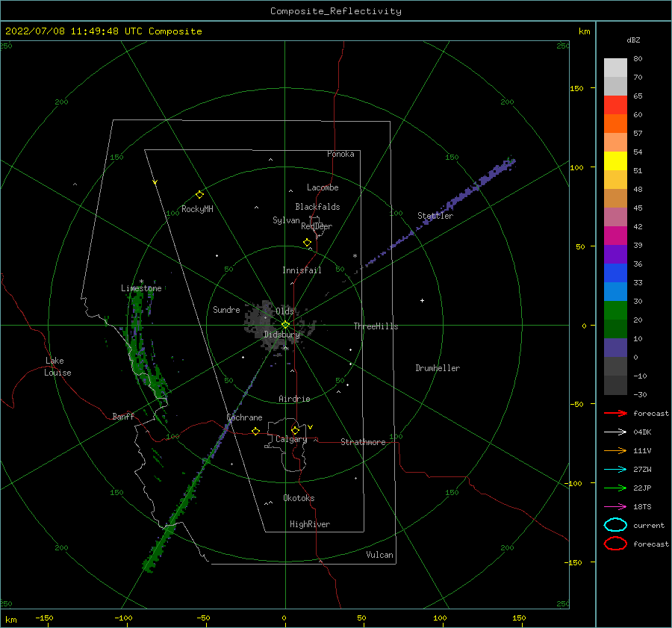Pick the yellow swatch between 54 and 51
Viewport: 672px width, 628px height.
pos(615,161)
